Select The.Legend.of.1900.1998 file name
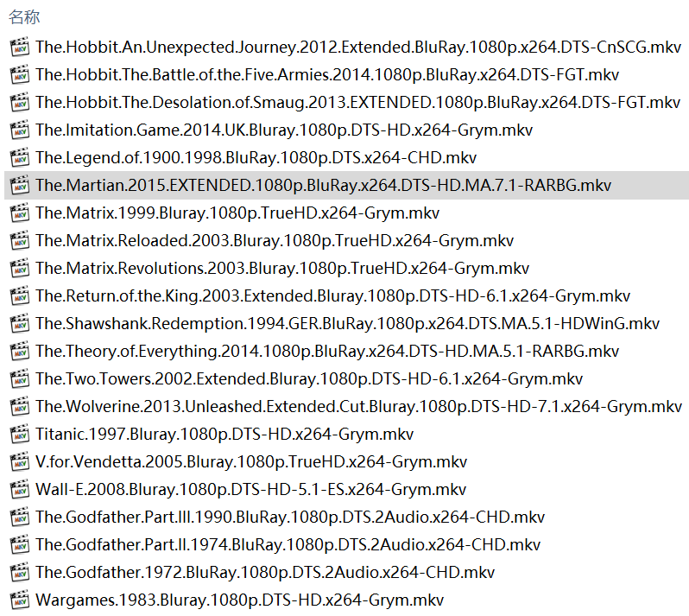 tap(256, 158)
